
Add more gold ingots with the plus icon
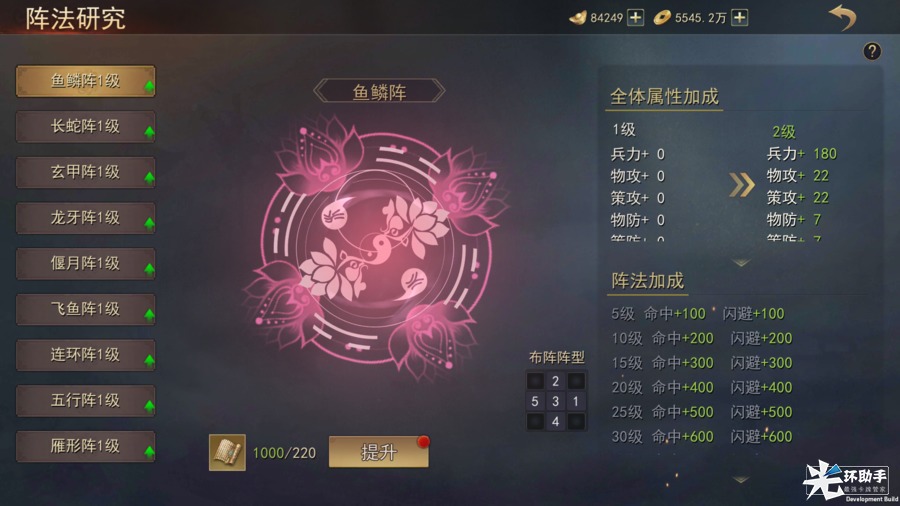(635, 18)
